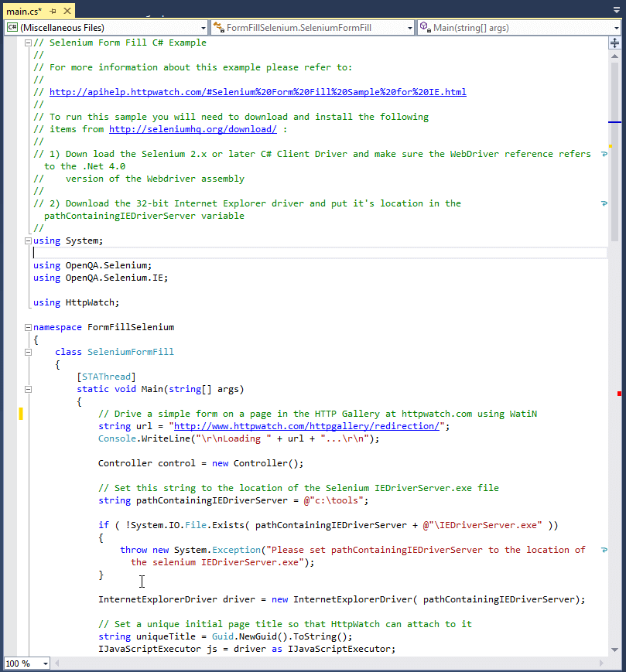Collapse the namespace FormFillSelenium region
626x672 pixels.
[27, 327]
